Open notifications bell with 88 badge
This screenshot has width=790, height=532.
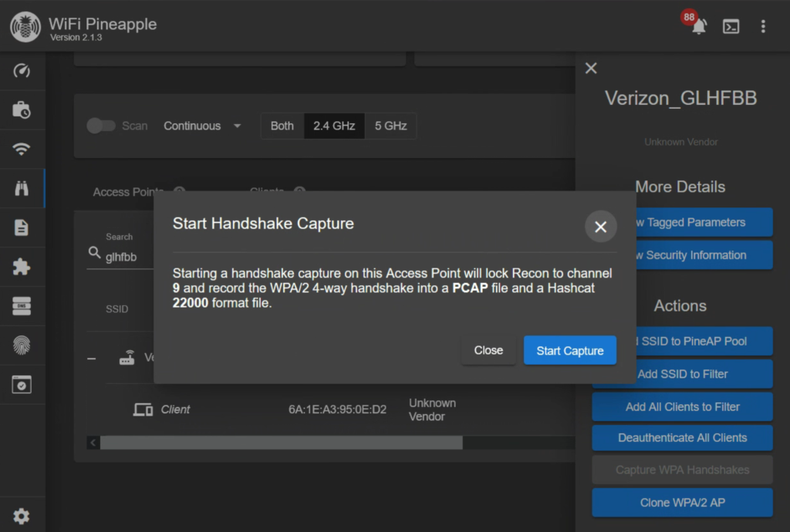tap(697, 25)
